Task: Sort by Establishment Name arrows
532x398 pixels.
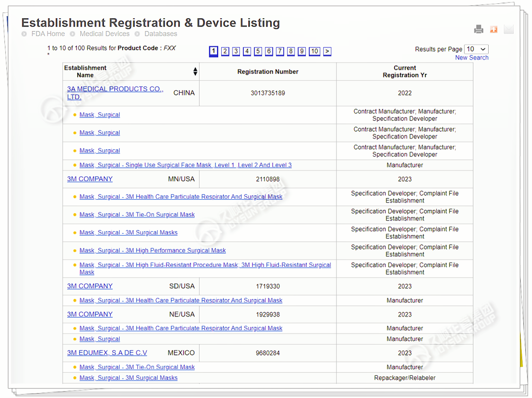Action: 195,72
